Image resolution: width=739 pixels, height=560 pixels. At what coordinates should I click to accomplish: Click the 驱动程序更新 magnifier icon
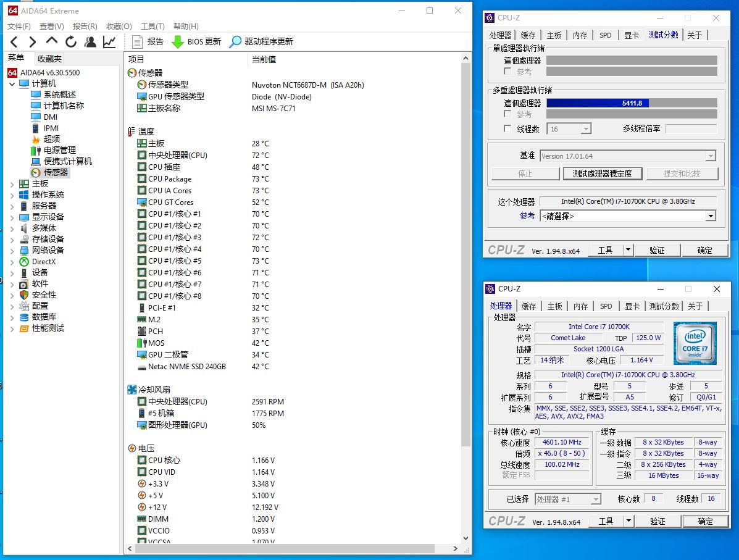[x=235, y=42]
